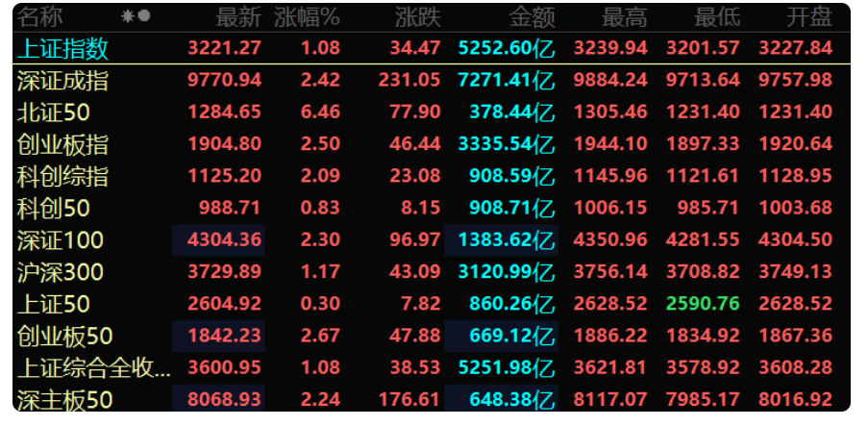Select the 沪深300 row name

point(61,272)
